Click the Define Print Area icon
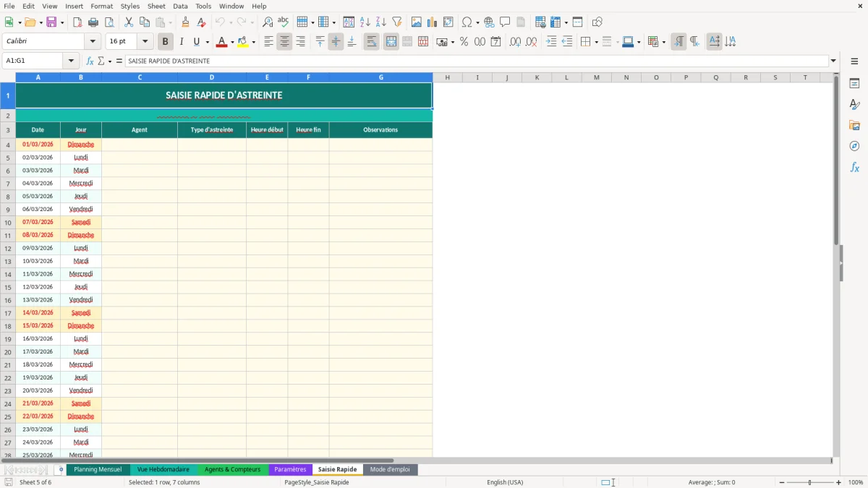The image size is (868, 488). (540, 22)
